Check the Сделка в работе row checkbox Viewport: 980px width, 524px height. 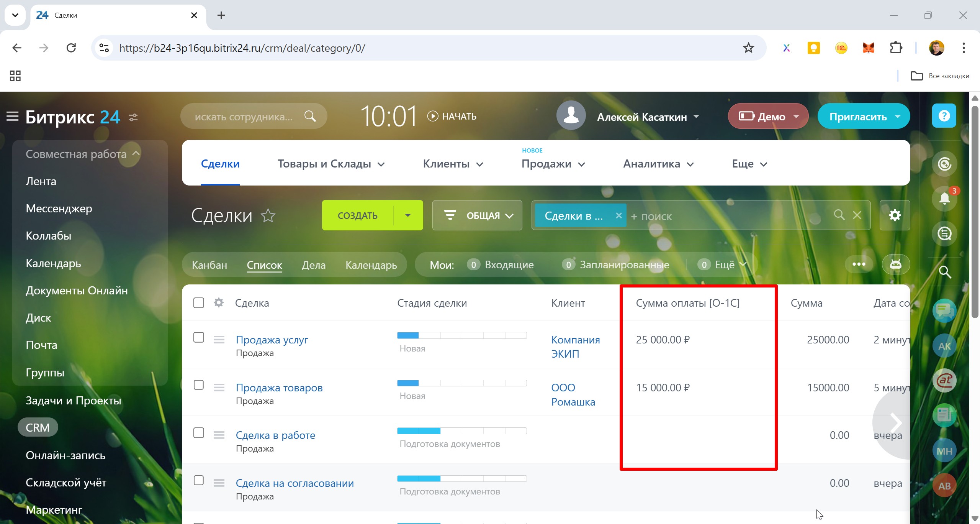pyautogui.click(x=199, y=433)
